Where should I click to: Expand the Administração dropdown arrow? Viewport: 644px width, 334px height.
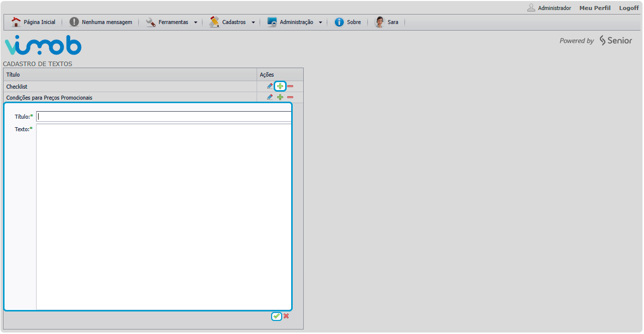click(320, 23)
